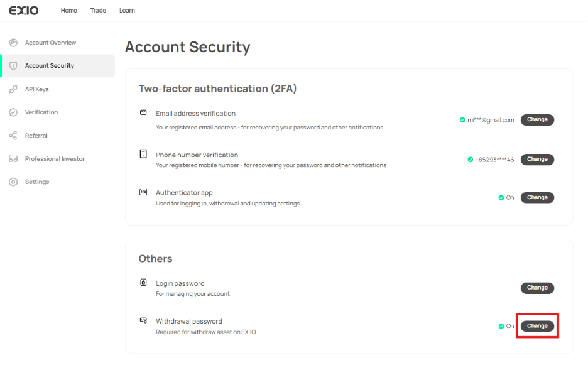Screen dimensions: 588x370
Task: Click the Login password lock icon
Action: [x=143, y=283]
